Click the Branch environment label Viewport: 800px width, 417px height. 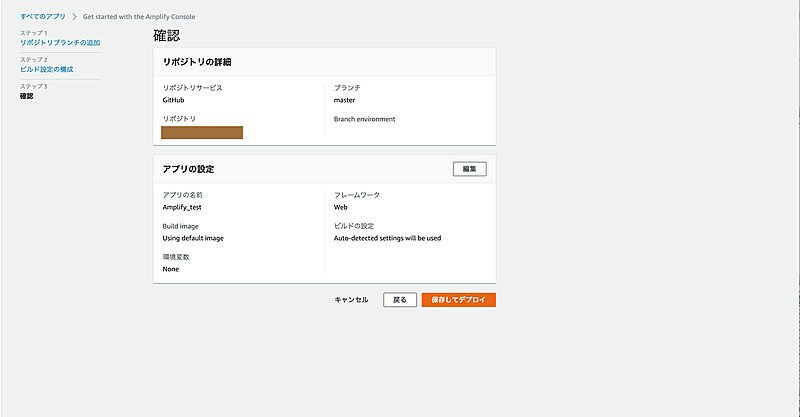tap(364, 119)
